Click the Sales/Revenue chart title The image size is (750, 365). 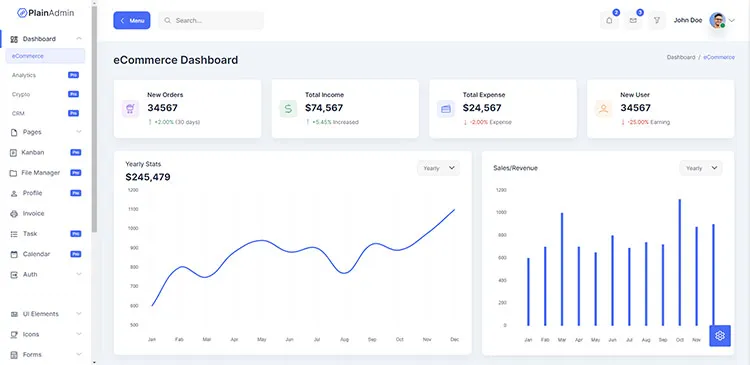coord(516,168)
